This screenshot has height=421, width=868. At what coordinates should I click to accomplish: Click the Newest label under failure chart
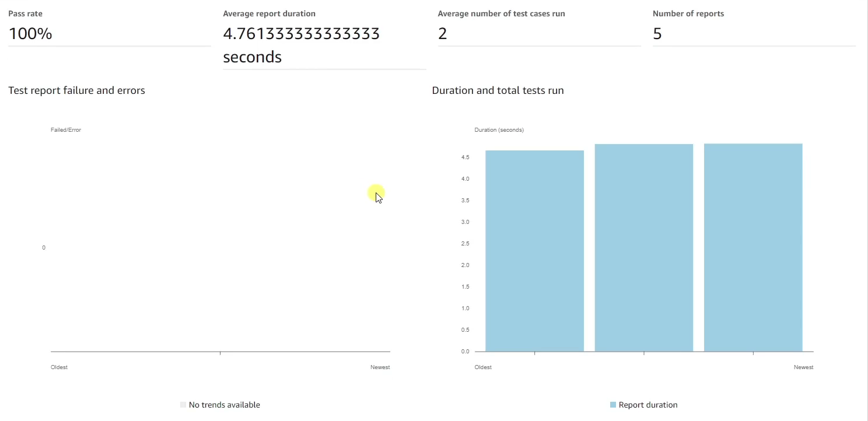(x=380, y=367)
